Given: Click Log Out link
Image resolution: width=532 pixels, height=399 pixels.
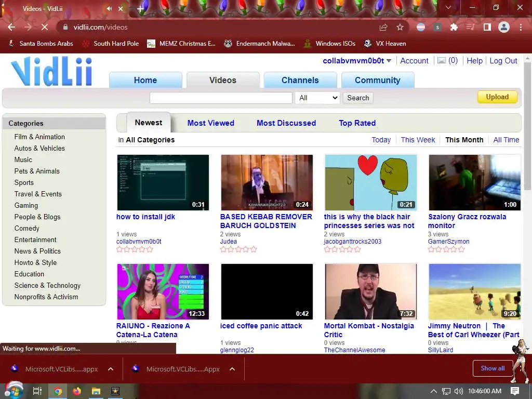Looking at the screenshot, I should (503, 61).
